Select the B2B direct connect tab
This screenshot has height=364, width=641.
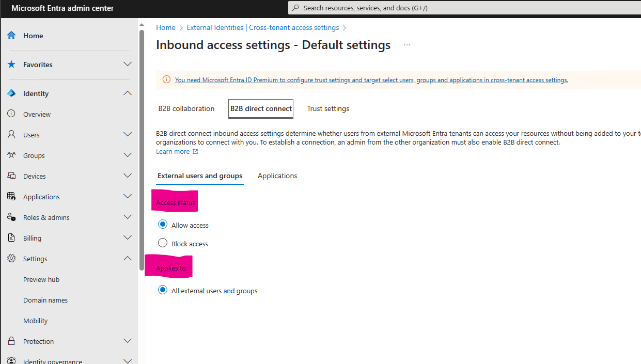(x=261, y=108)
